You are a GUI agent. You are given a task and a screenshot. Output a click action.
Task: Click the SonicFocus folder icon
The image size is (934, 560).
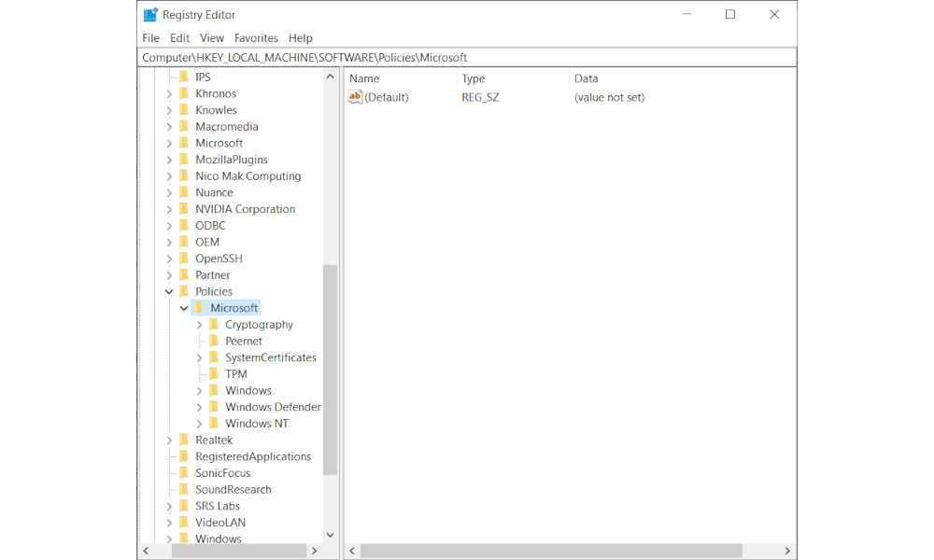(184, 473)
